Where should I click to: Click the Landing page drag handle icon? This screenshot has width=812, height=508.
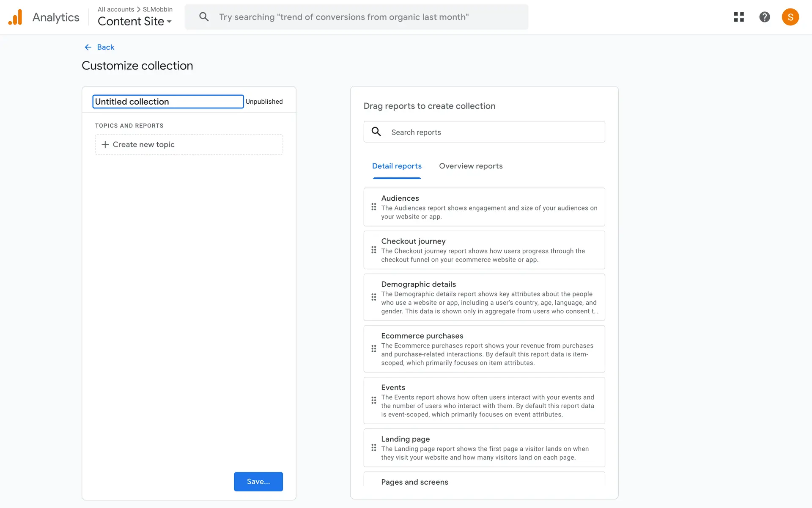[373, 448]
